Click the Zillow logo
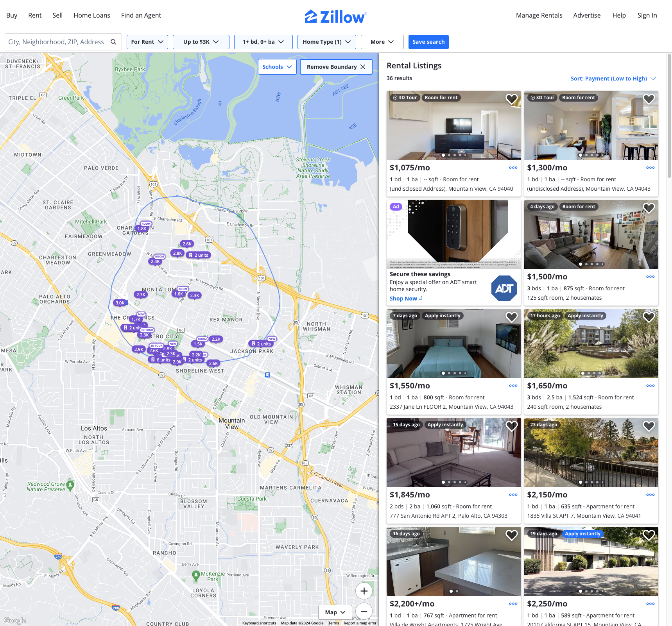The width and height of the screenshot is (672, 626). [336, 16]
